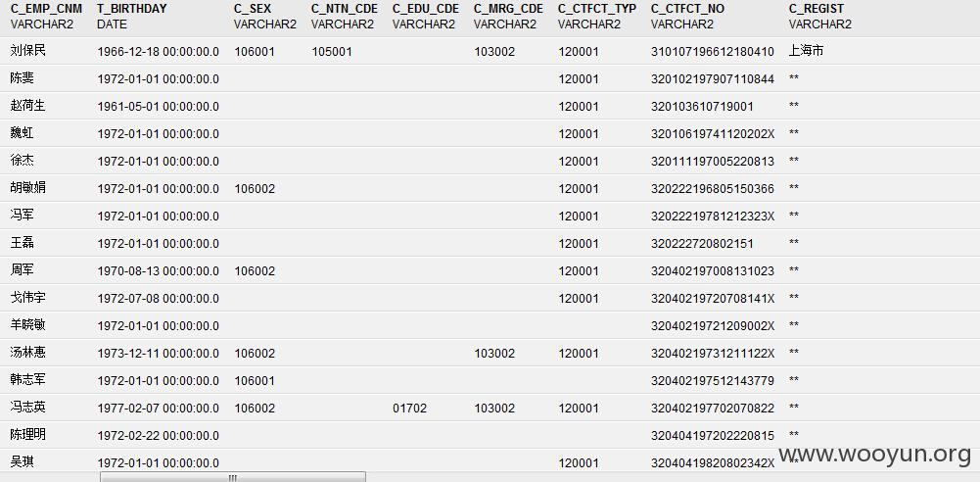The image size is (980, 482).
Task: Select the T_BIRTHDAY column header
Action: pos(132,10)
